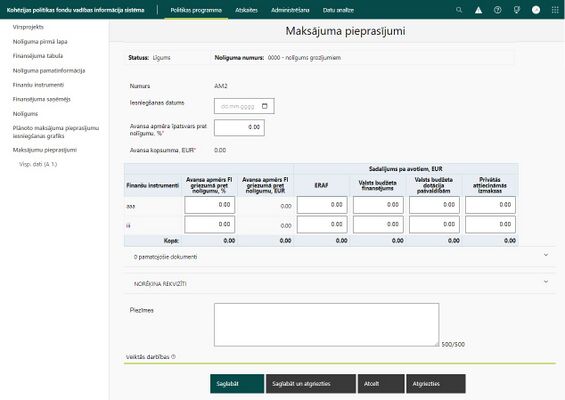Open the help question mark icon
Screen dimensions: 565x400
tap(497, 10)
